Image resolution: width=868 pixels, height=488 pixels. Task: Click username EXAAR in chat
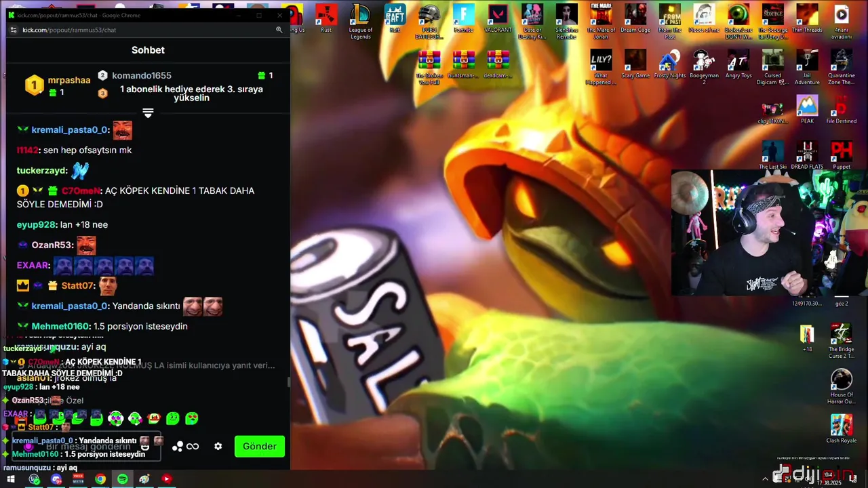click(x=33, y=265)
